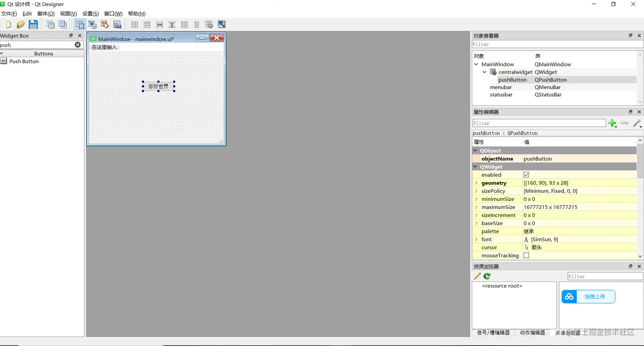Float the 对象查看器 panel

[x=630, y=36]
